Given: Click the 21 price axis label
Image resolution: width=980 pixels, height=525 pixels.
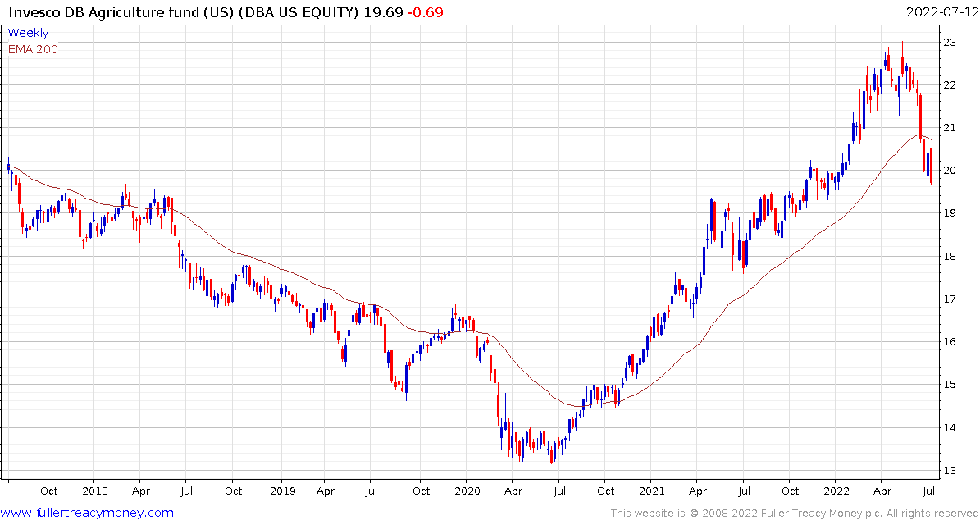Looking at the screenshot, I should coord(950,128).
